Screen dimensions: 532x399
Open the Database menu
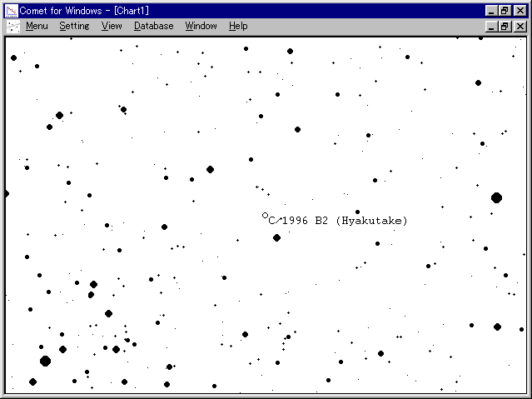pyautogui.click(x=154, y=26)
